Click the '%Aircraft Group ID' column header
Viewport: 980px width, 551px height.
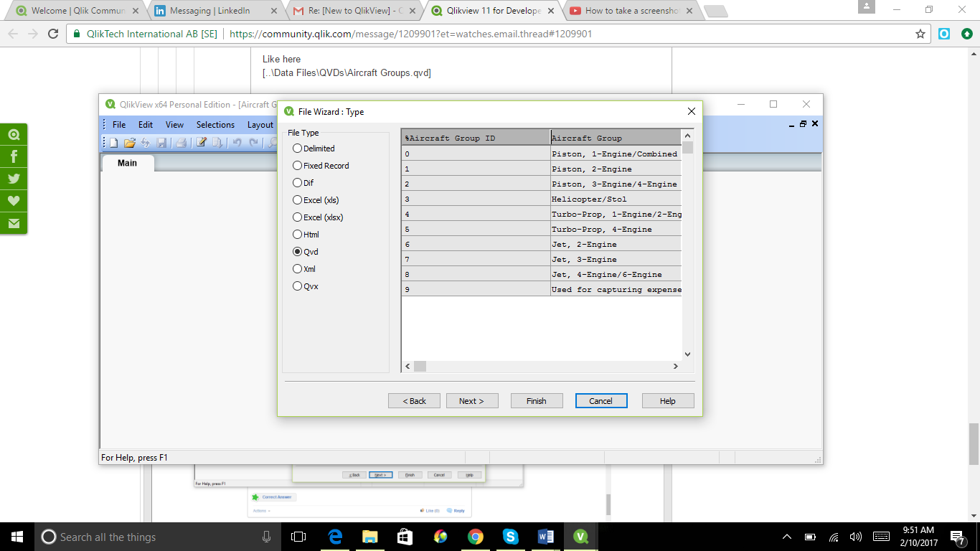pyautogui.click(x=476, y=137)
